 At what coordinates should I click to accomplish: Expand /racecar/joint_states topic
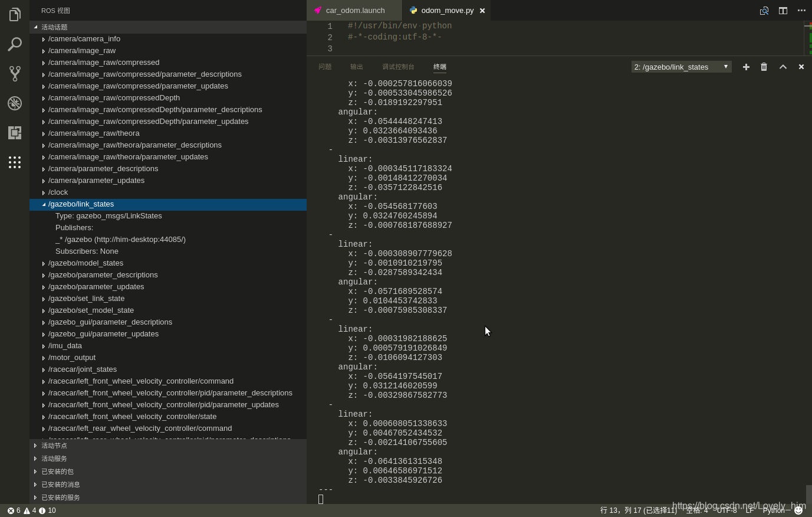click(44, 369)
